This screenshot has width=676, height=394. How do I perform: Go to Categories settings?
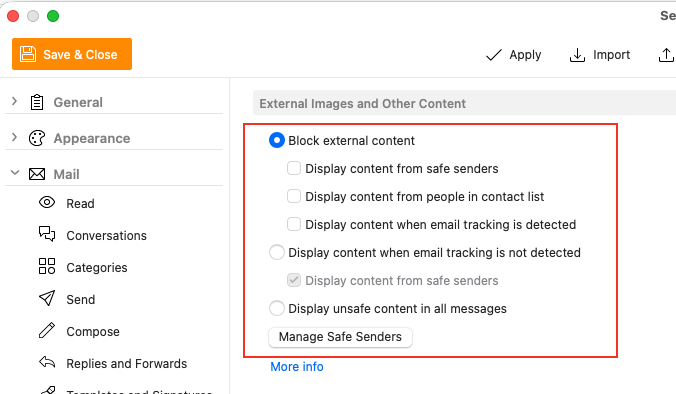97,268
